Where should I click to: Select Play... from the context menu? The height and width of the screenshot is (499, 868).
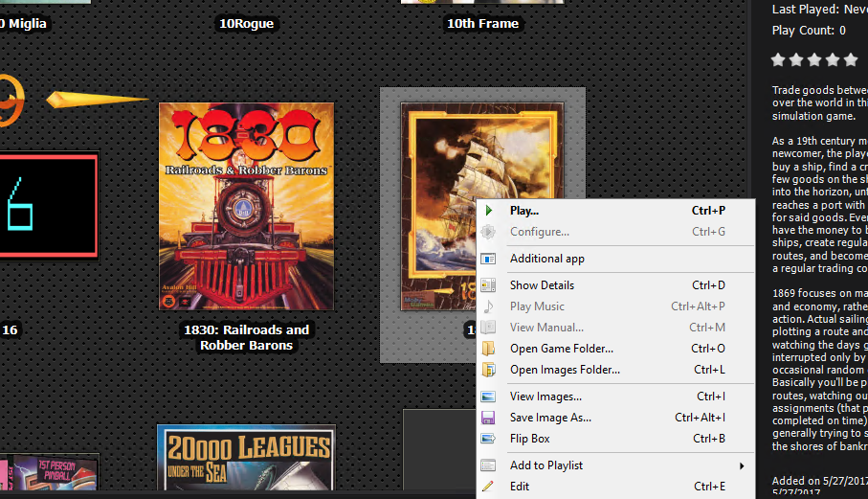coord(615,211)
